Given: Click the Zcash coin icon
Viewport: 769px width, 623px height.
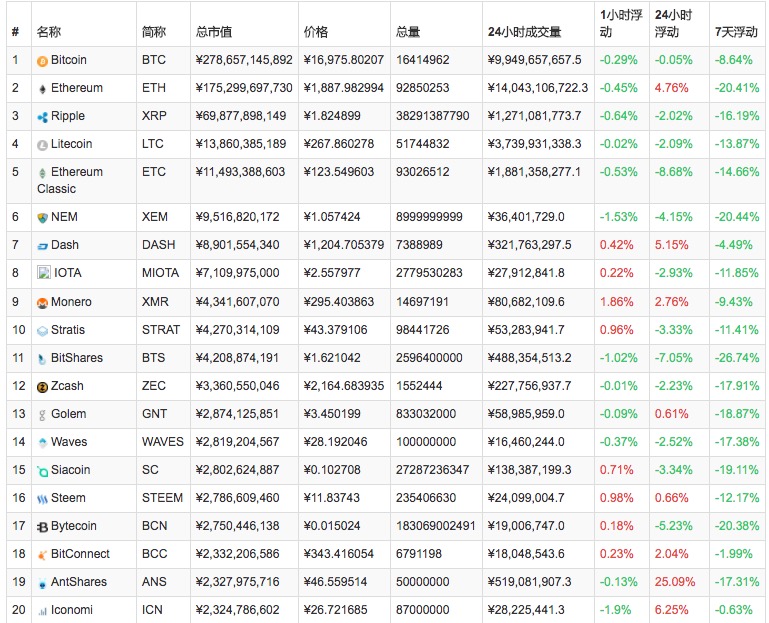Looking at the screenshot, I should coord(42,386).
